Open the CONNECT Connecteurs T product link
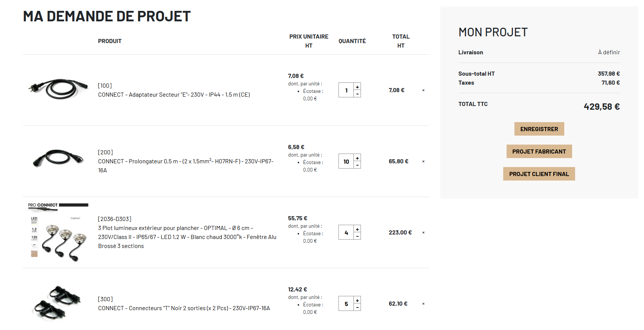This screenshot has height=330, width=644. click(x=184, y=308)
